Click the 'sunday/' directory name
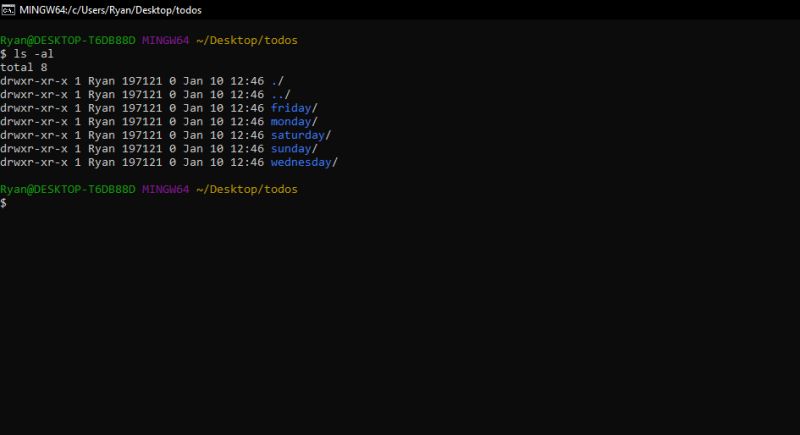 294,148
